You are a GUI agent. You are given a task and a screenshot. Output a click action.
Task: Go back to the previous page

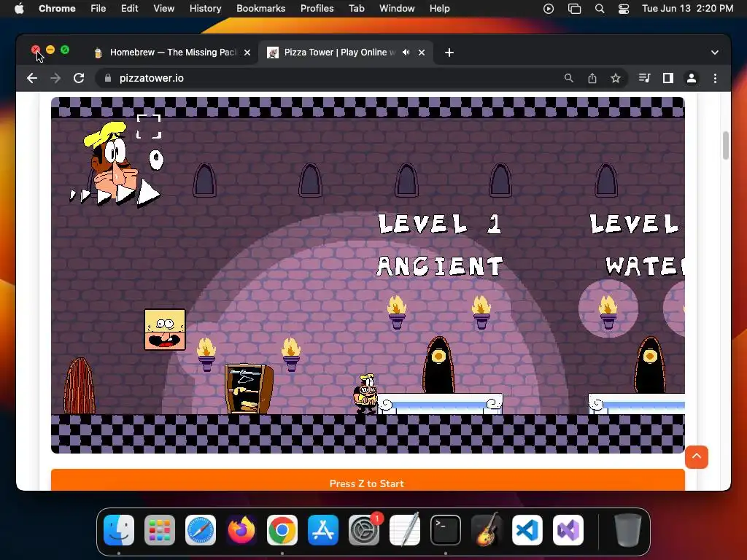(32, 78)
